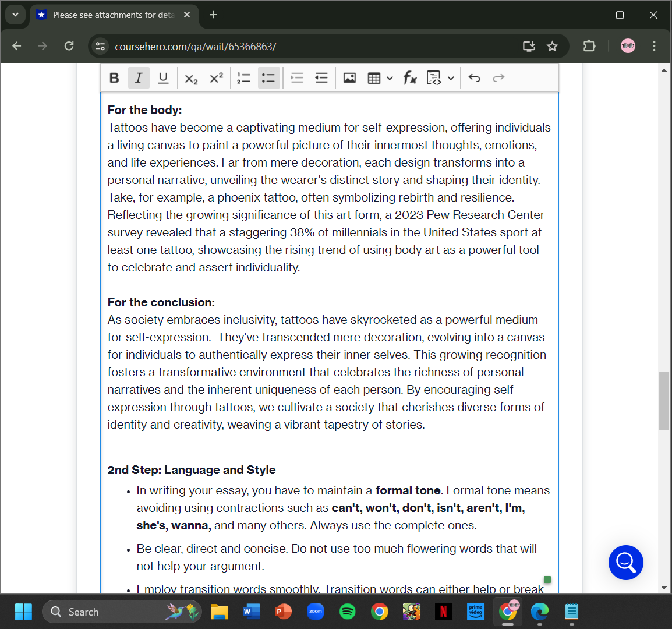Open the search helper bubble

click(625, 563)
